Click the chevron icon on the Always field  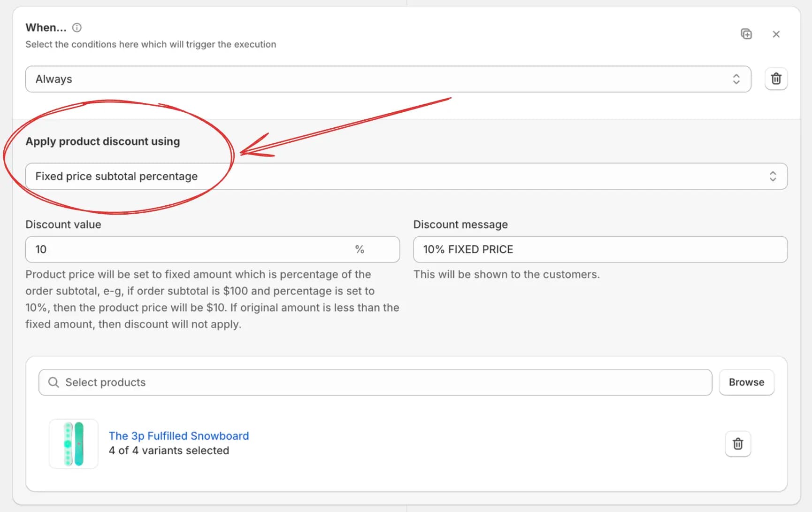pos(736,79)
